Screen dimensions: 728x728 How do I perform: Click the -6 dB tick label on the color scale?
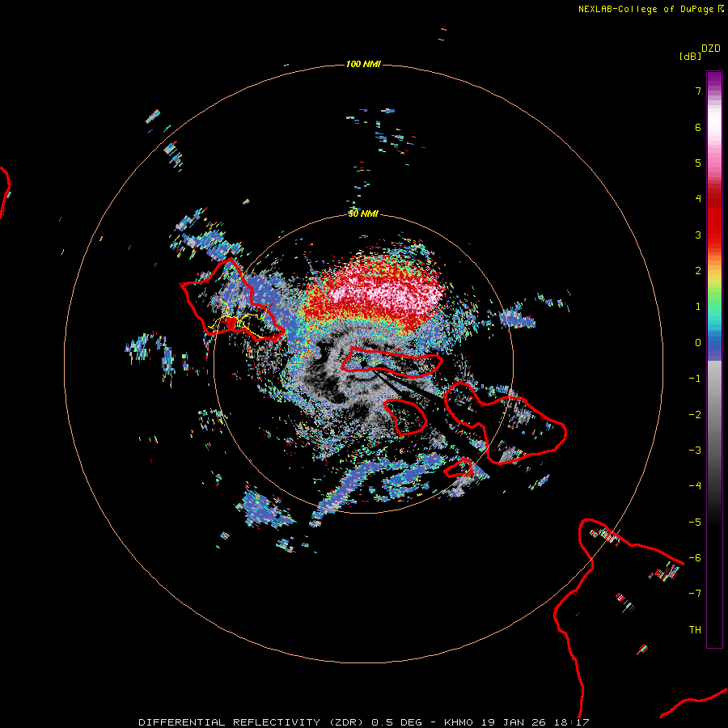pyautogui.click(x=695, y=558)
